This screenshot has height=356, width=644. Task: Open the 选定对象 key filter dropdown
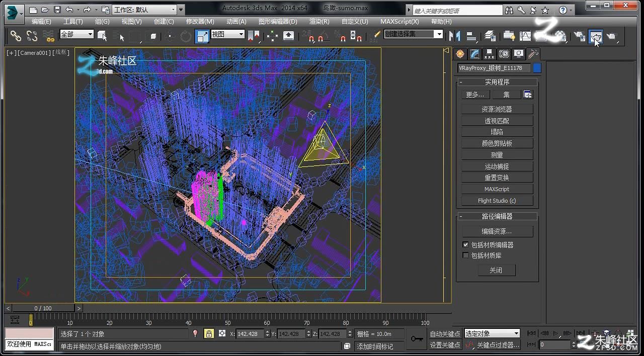492,333
